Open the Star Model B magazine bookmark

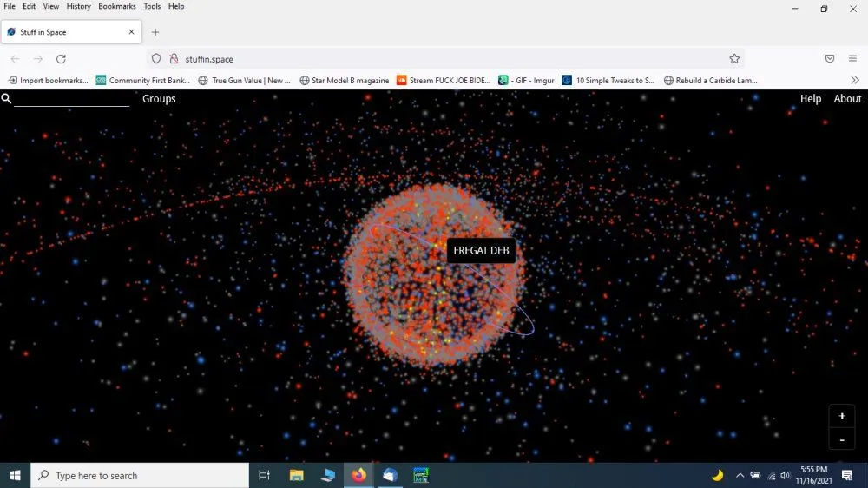(345, 80)
